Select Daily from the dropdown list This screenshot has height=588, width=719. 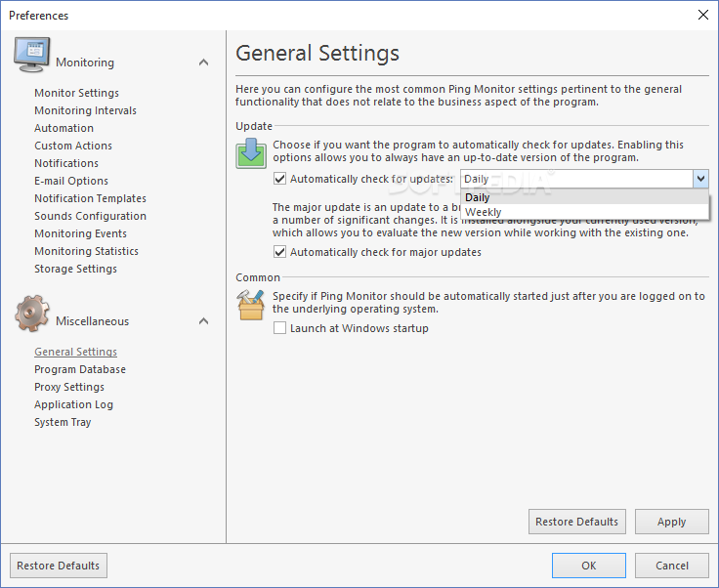pos(584,197)
